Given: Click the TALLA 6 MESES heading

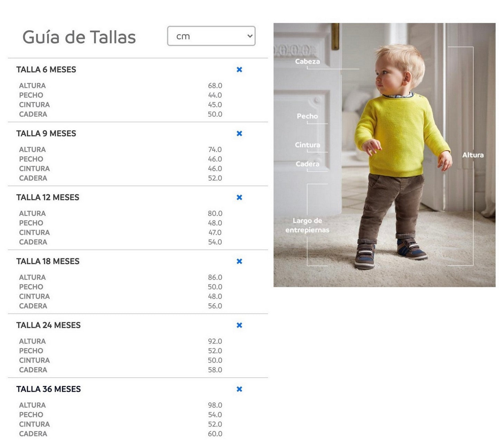Looking at the screenshot, I should coord(46,70).
